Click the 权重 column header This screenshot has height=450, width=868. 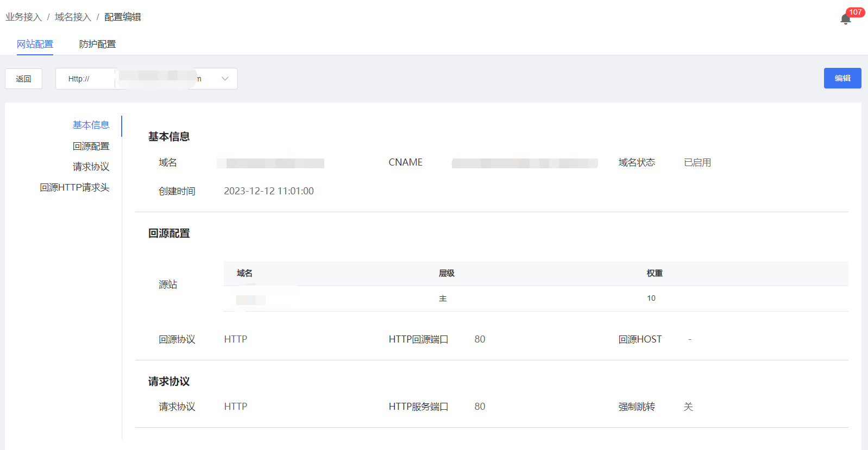[x=654, y=273]
